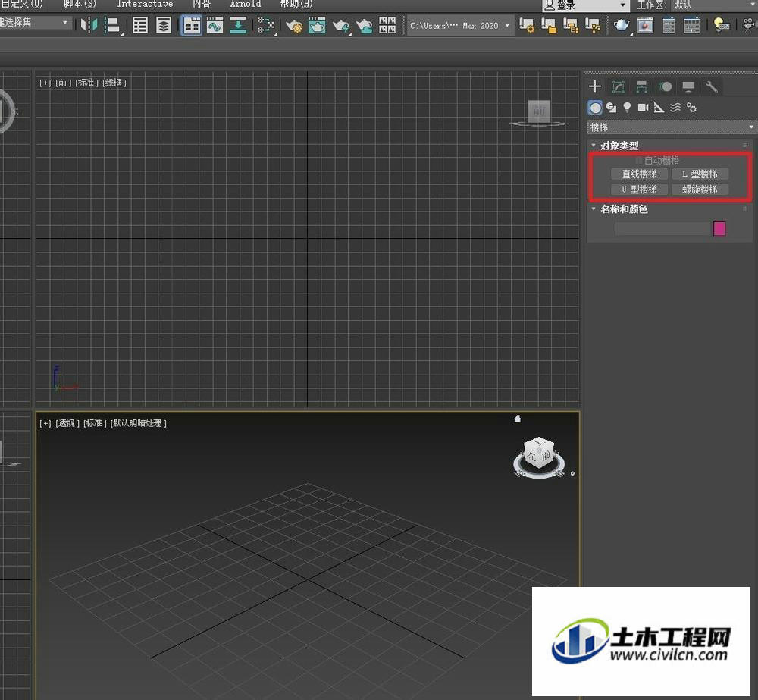Open the 自定义(U) menu
This screenshot has width=758, height=700.
click(21, 4)
